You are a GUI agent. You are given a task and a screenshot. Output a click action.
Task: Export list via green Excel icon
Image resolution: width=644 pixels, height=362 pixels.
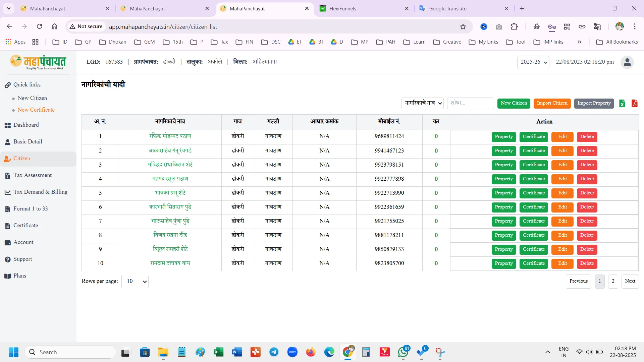(622, 104)
